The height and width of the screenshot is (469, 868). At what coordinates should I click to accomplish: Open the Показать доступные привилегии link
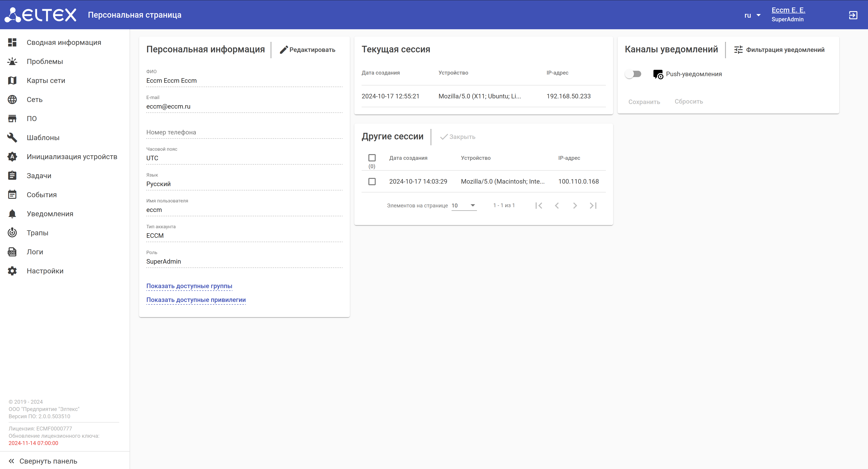(196, 300)
